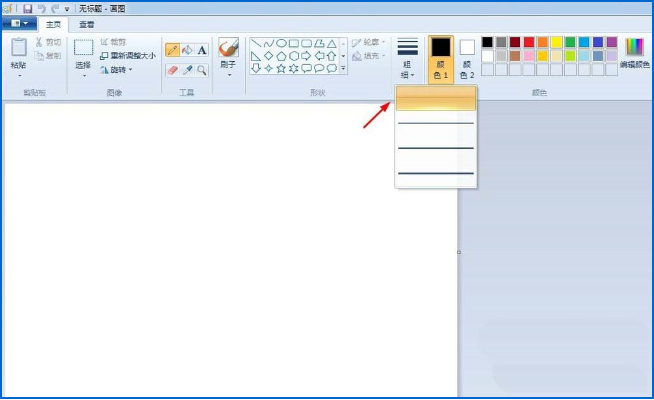Click the Resize (重新调整大小) button

coord(128,55)
